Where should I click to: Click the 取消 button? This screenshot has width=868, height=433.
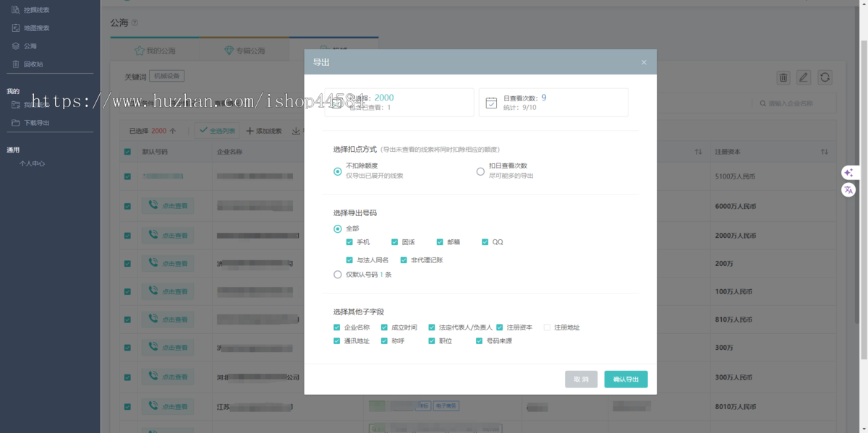click(x=581, y=379)
